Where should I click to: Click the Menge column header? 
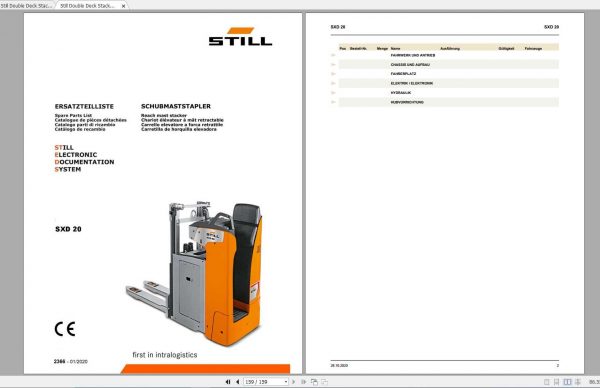[382, 49]
